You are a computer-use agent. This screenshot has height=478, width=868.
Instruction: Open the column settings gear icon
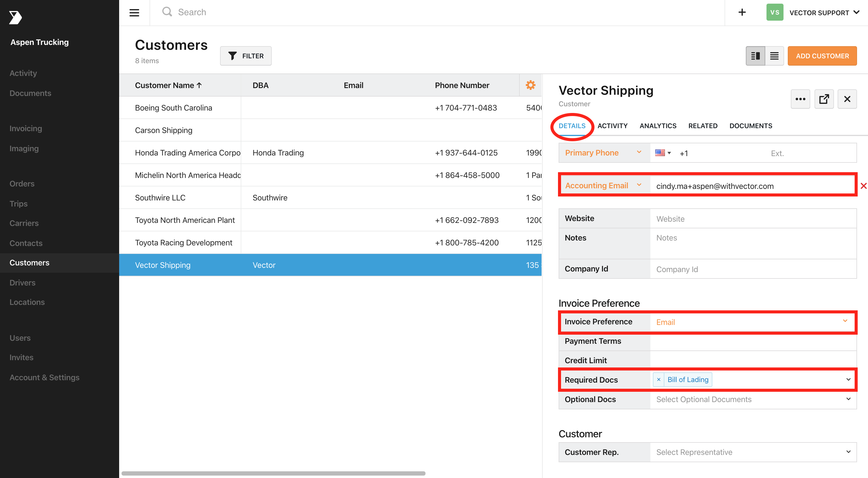point(530,85)
